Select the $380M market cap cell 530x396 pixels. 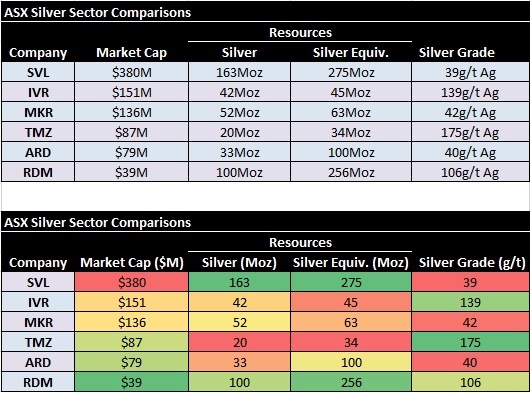coord(131,72)
